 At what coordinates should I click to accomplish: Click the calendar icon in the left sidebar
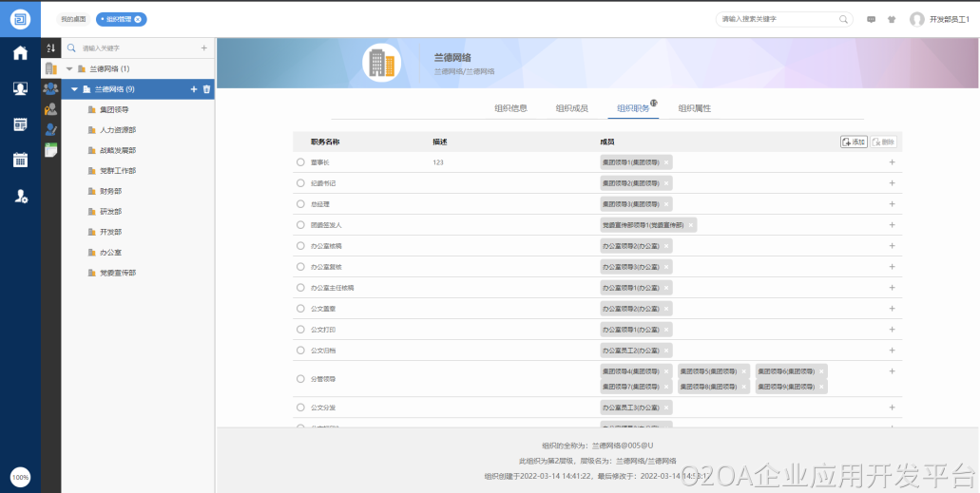[x=20, y=160]
